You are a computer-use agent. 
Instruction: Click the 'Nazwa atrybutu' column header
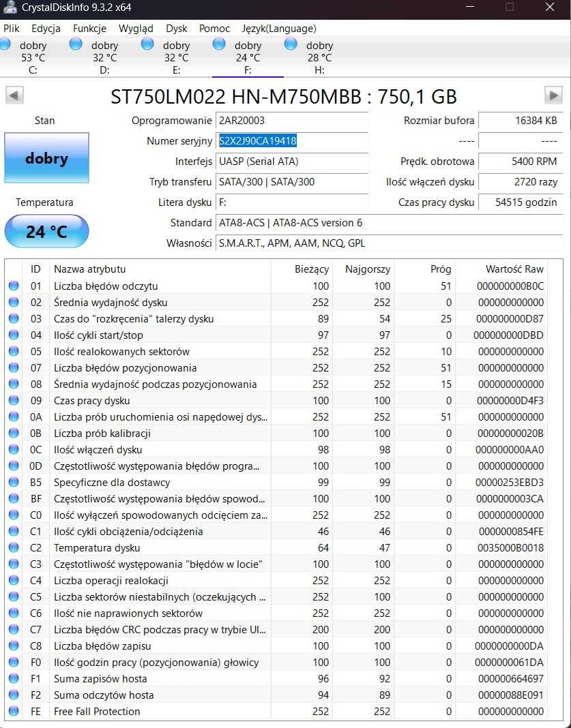tap(160, 269)
